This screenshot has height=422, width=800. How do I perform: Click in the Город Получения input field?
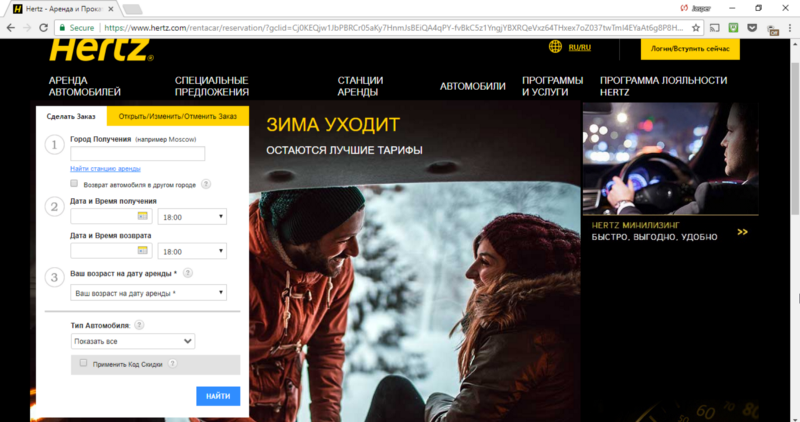coord(138,154)
